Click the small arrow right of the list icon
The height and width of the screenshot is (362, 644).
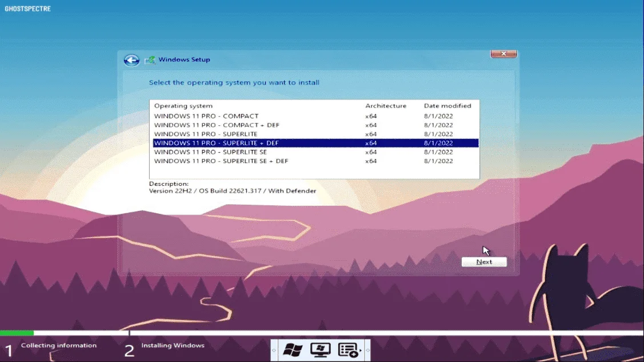(361, 351)
